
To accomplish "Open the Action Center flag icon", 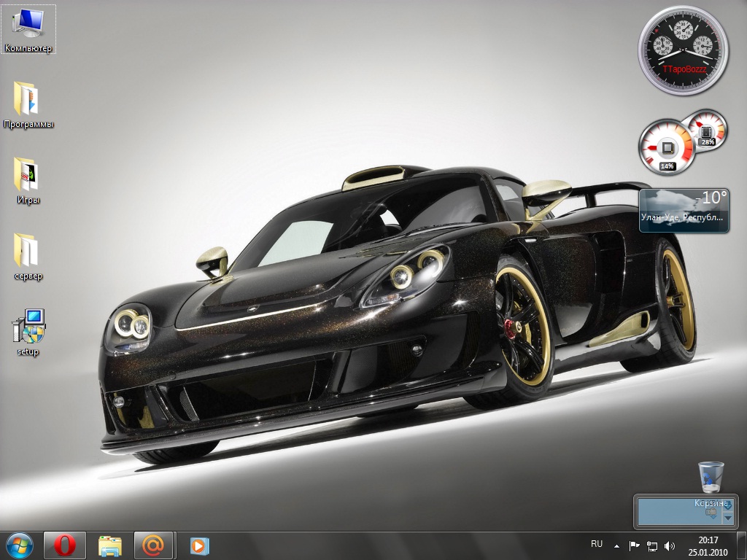I will pos(635,545).
